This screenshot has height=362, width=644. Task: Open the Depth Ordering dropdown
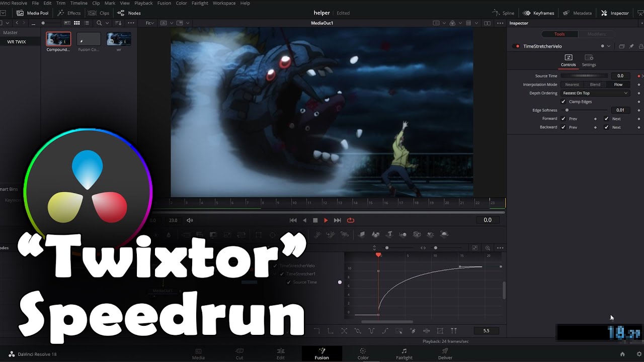(595, 93)
